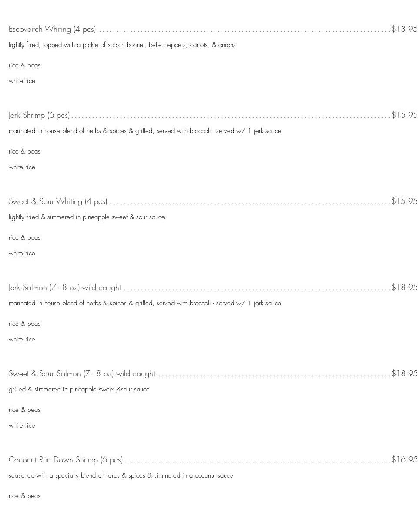Select white rice under Sweet & Sour Whiting
Viewport: 420px width, 505px height.
[x=22, y=253]
